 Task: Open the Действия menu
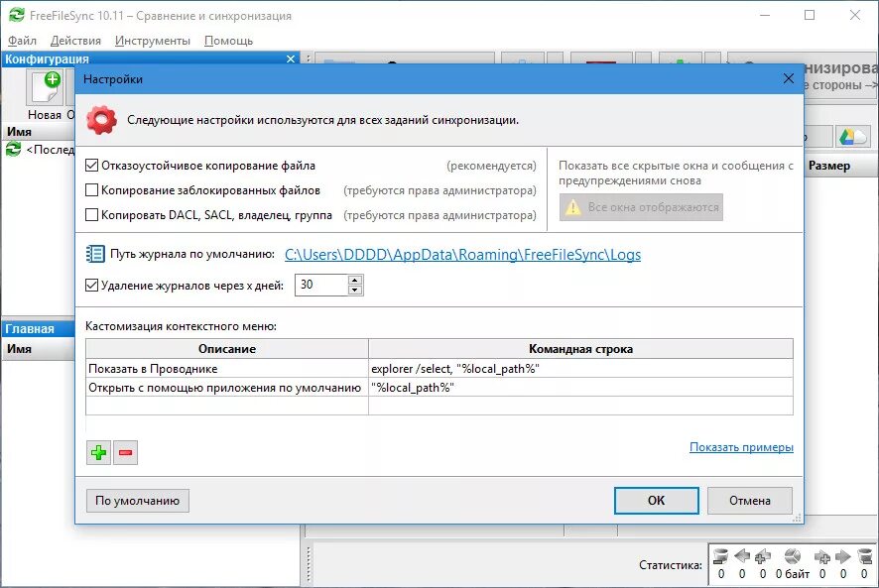coord(75,41)
